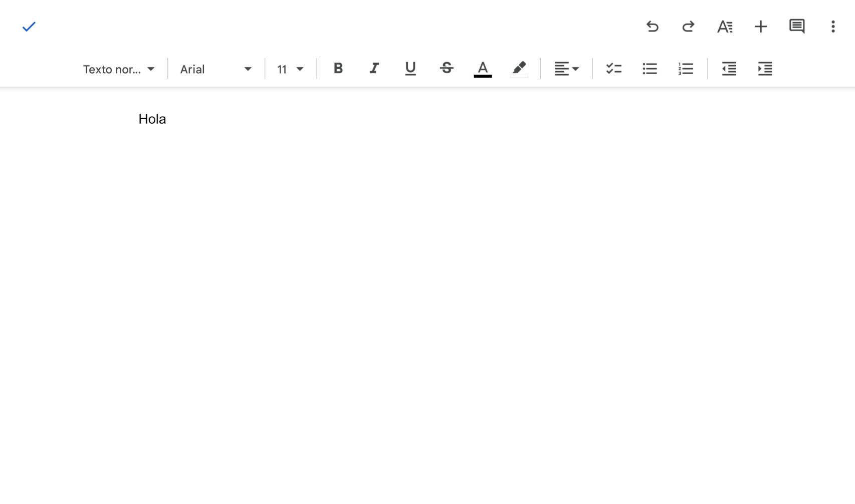Screen dimensions: 855x504
Task: Open the text formatting panel icon
Action: (725, 27)
